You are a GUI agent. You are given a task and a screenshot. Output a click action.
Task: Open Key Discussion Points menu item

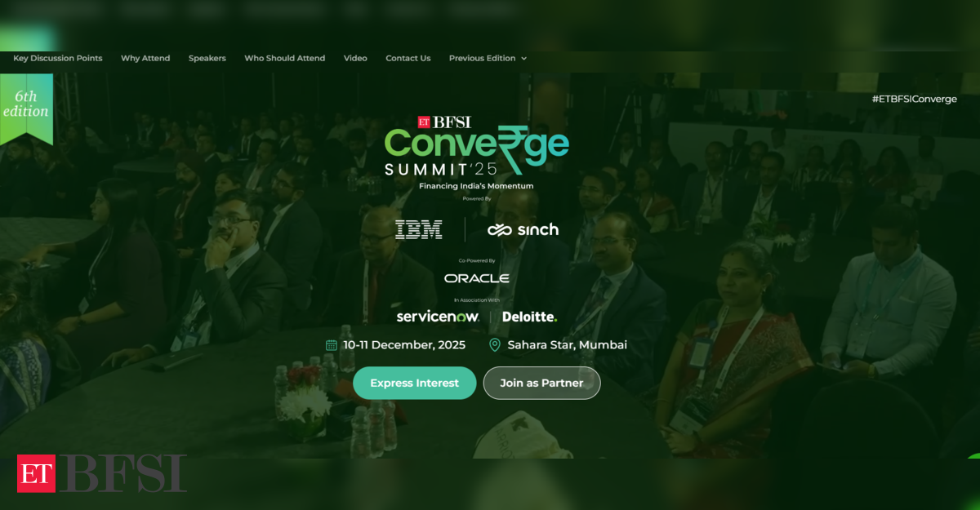[58, 58]
